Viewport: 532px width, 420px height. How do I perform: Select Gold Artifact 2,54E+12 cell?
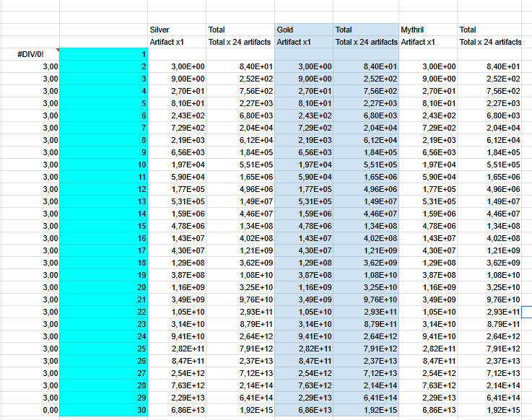pyautogui.click(x=304, y=373)
